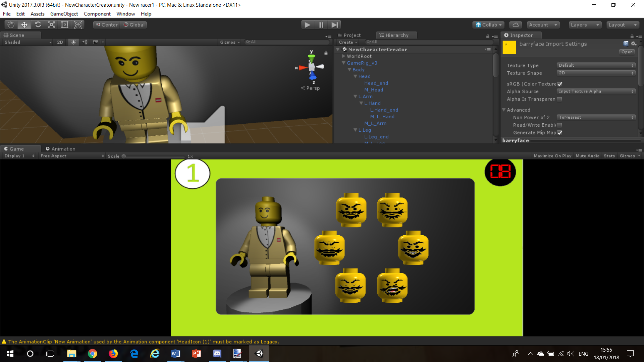Open scene effects image icon

click(x=96, y=42)
